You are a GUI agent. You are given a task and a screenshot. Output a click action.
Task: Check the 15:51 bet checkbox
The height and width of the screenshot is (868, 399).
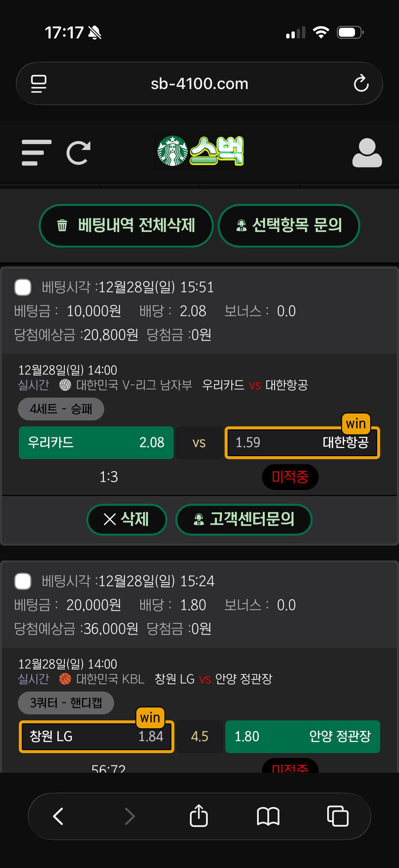[x=23, y=287]
